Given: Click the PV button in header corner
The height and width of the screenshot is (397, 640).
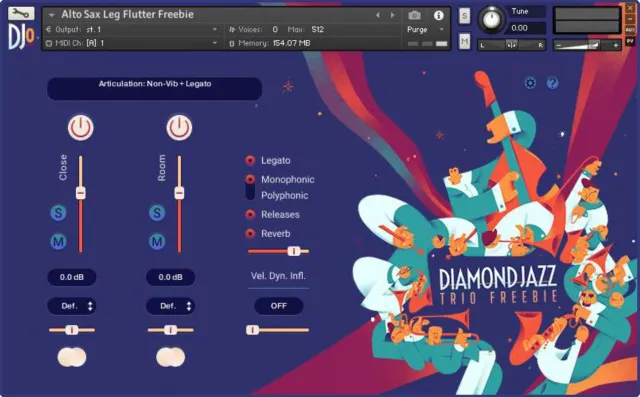Looking at the screenshot, I should [x=630, y=41].
